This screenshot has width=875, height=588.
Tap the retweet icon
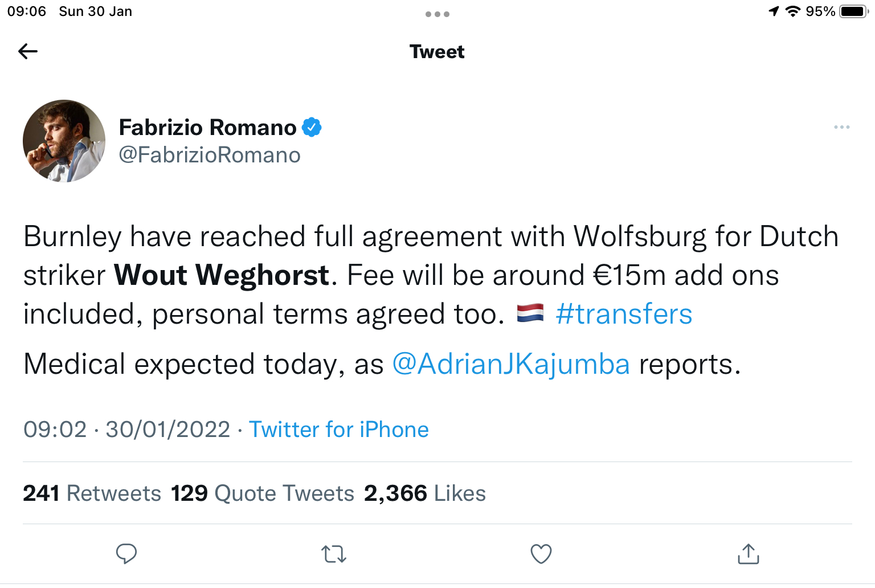(x=334, y=554)
